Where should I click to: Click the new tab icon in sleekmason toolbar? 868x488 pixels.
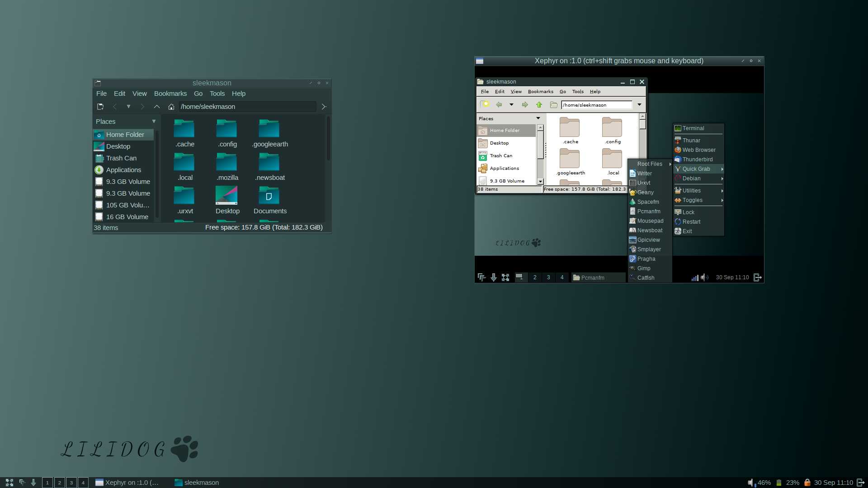point(100,107)
